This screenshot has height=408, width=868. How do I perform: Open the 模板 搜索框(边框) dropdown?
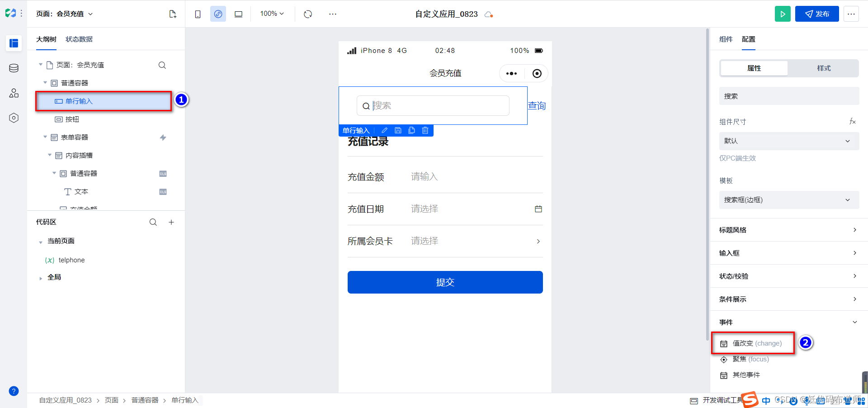point(789,200)
